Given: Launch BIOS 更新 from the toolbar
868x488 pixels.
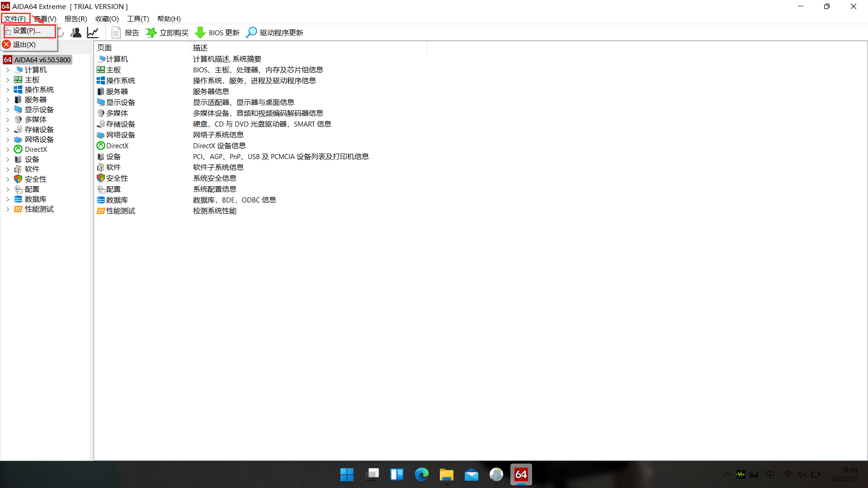Looking at the screenshot, I should click(217, 32).
